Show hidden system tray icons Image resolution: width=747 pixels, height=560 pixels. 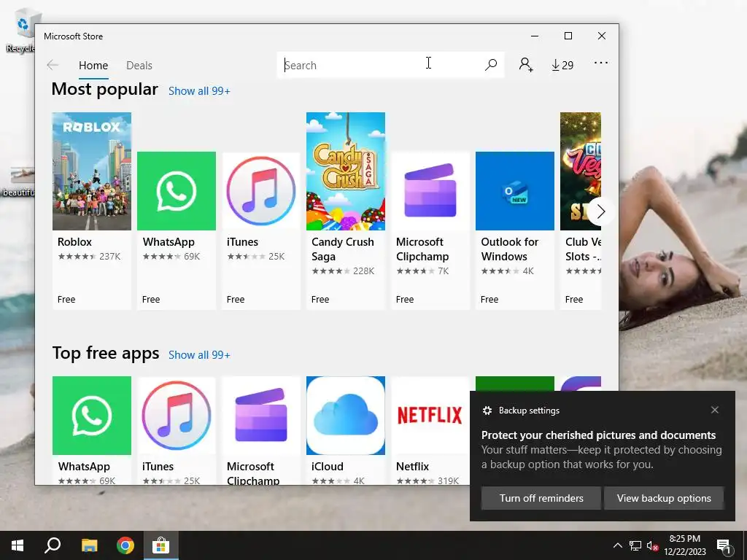tap(617, 545)
